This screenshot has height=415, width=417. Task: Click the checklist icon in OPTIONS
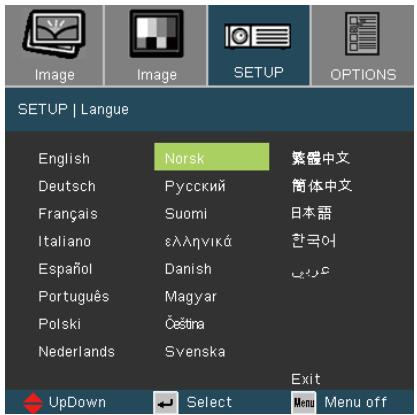point(362,33)
